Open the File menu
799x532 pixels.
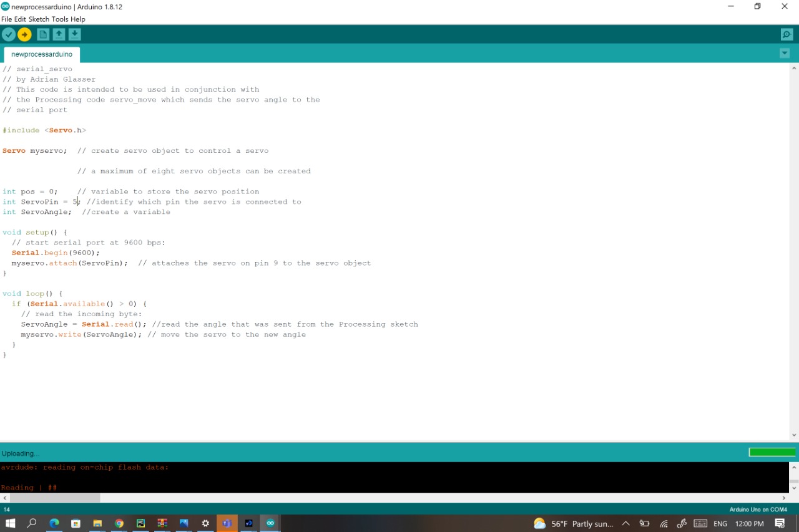tap(7, 19)
